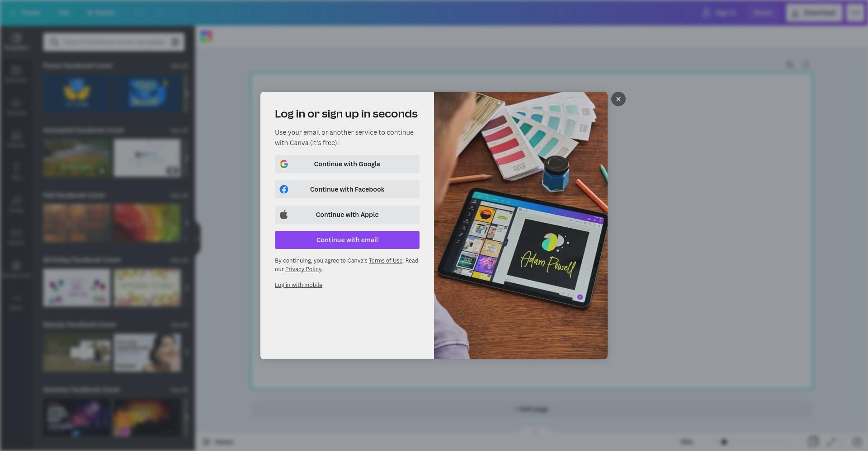Select the olive-toned beauty template thumbnail
The image size is (868, 451).
click(x=77, y=352)
